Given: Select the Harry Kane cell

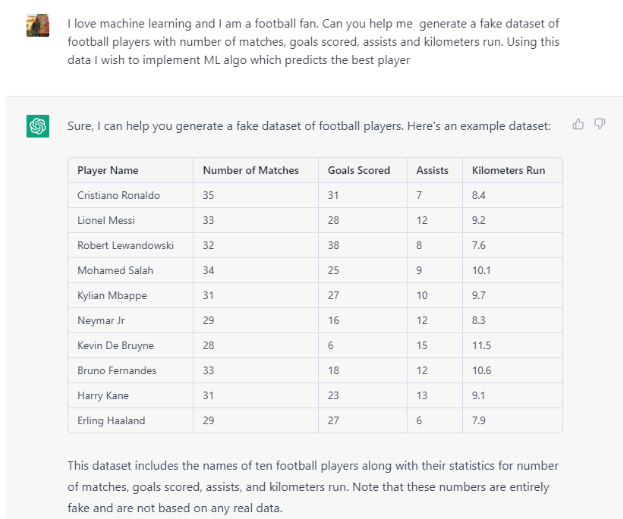Looking at the screenshot, I should click(103, 395).
